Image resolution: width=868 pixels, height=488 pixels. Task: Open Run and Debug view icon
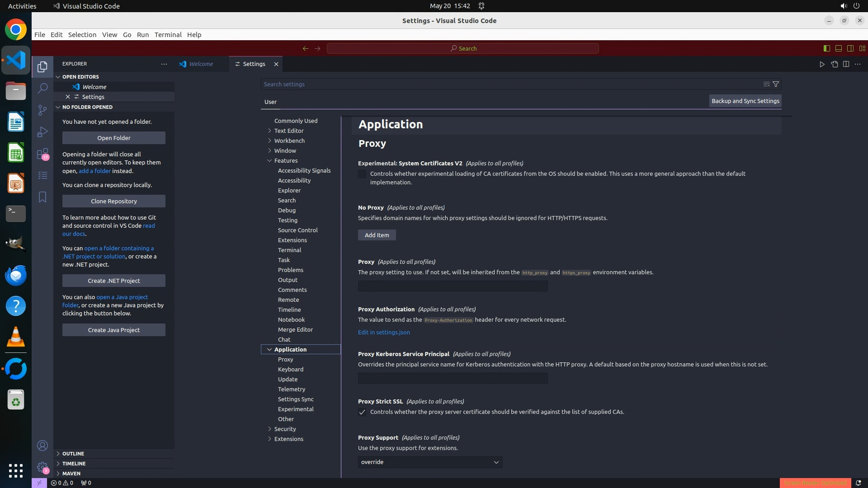tap(42, 132)
